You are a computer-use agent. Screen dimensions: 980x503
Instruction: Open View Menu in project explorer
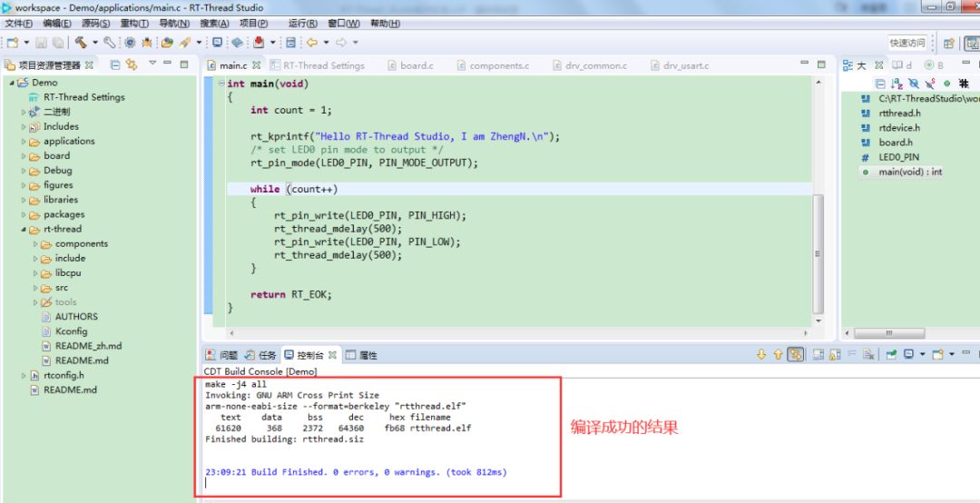pyautogui.click(x=152, y=64)
